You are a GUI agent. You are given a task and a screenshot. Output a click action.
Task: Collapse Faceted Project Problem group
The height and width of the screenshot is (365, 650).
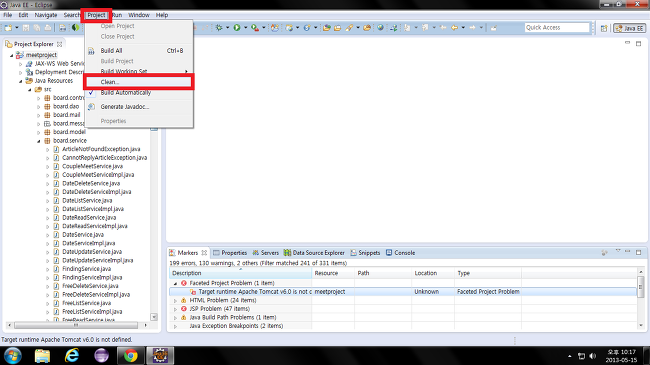[x=175, y=283]
